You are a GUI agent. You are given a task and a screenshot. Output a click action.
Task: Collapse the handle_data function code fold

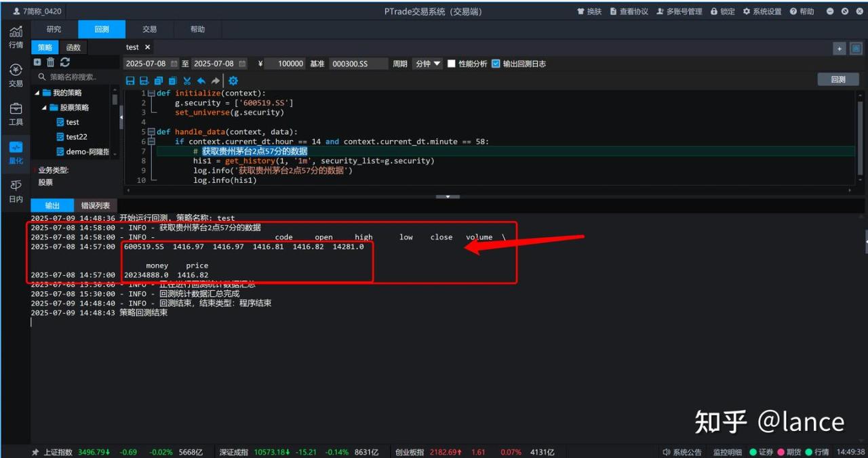tap(151, 131)
